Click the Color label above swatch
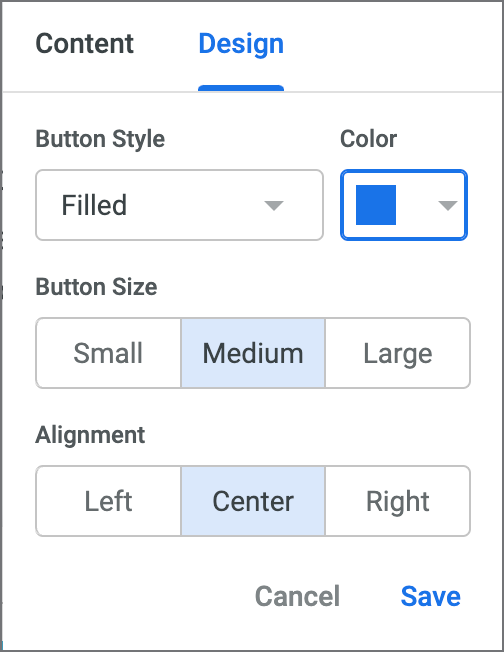This screenshot has height=652, width=504. pyautogui.click(x=368, y=139)
